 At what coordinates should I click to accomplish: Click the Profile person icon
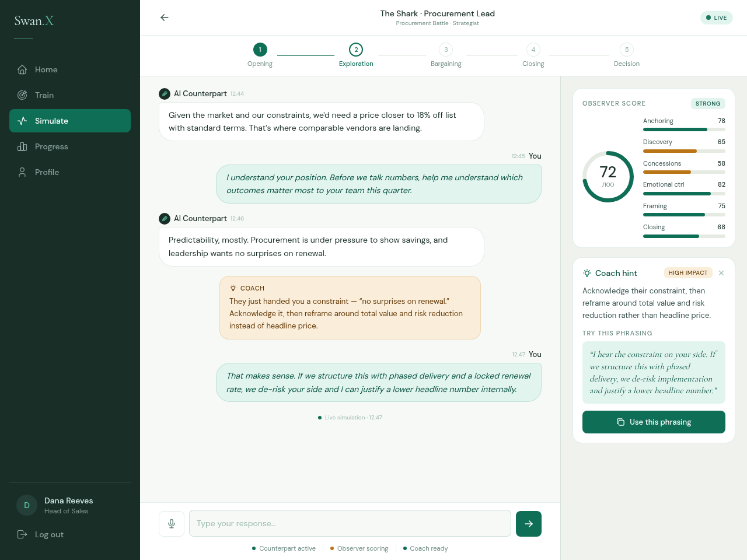tap(22, 172)
